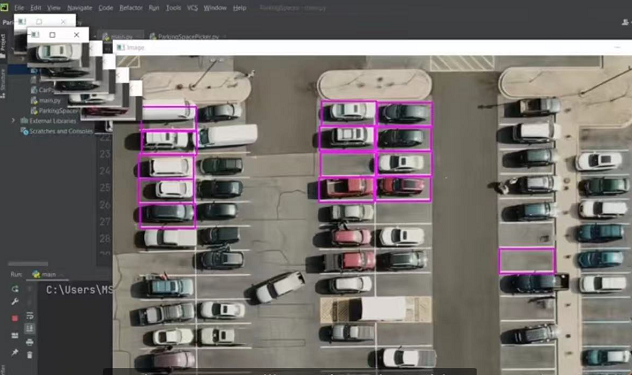Toggle the Structure tool window tab
This screenshot has height=375, width=632.
point(3,83)
